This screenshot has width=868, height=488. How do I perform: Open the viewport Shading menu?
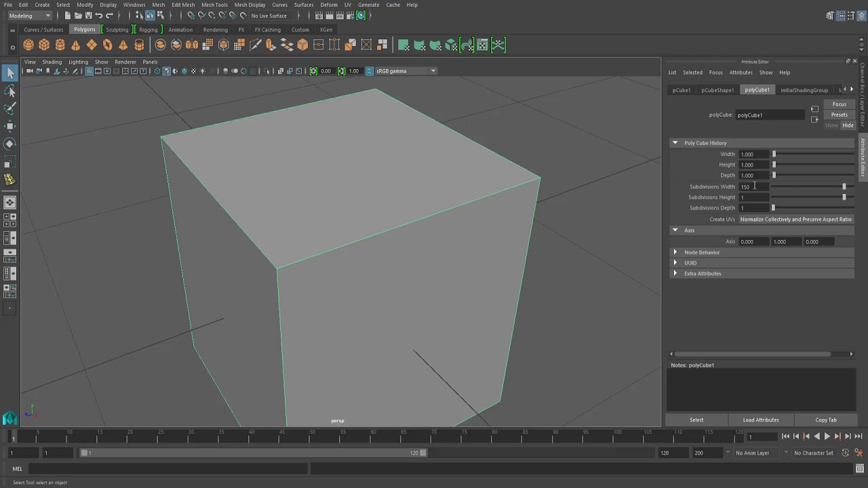(52, 62)
